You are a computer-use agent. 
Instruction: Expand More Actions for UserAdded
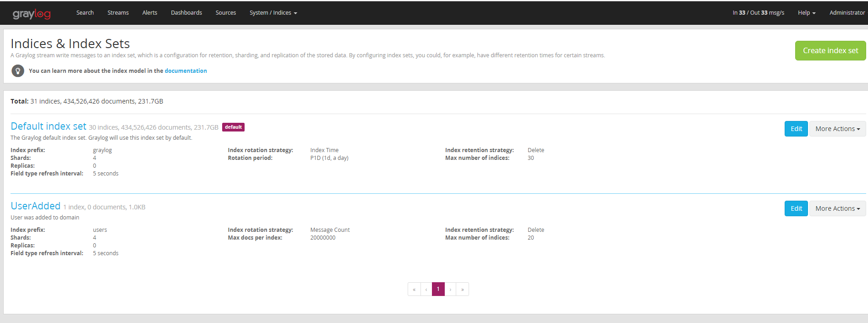tap(838, 208)
